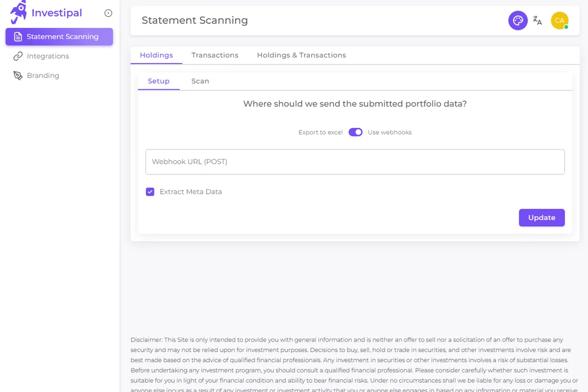Open the theme palette icon

tap(517, 21)
